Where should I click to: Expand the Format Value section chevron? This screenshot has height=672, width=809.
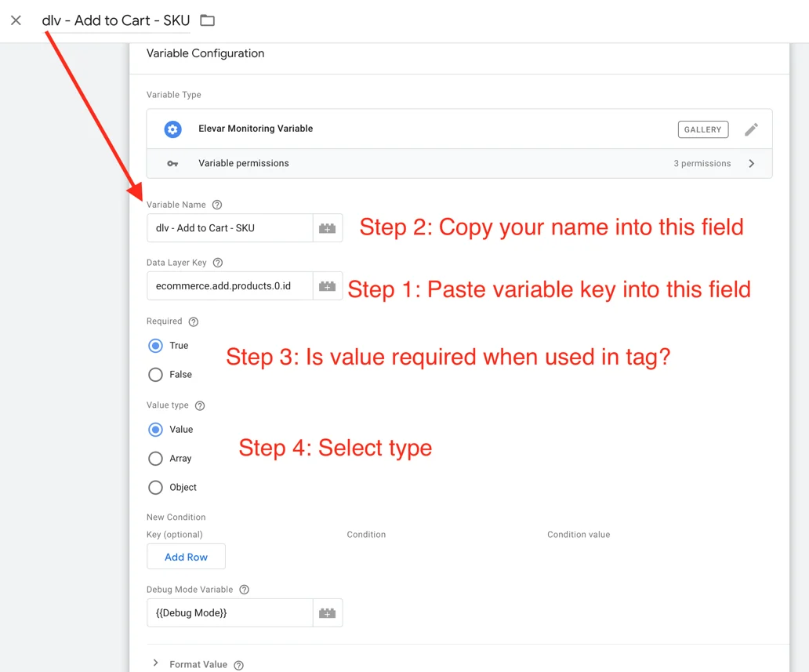tap(156, 663)
